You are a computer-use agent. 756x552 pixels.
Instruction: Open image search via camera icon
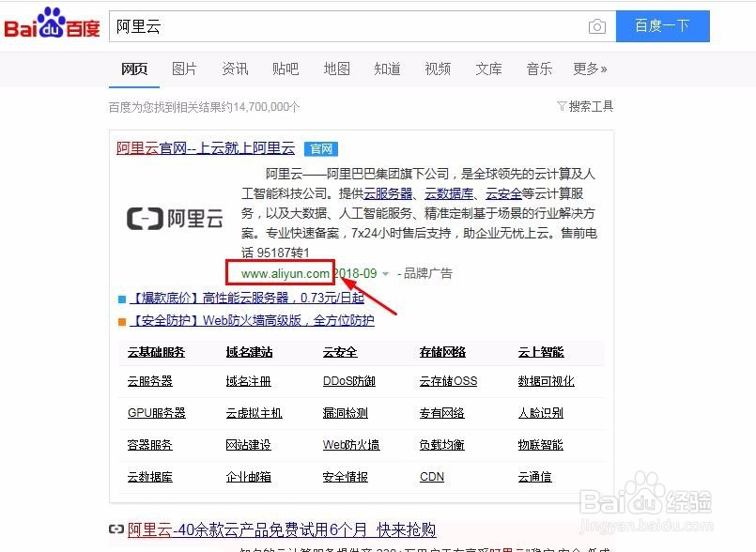(597, 26)
